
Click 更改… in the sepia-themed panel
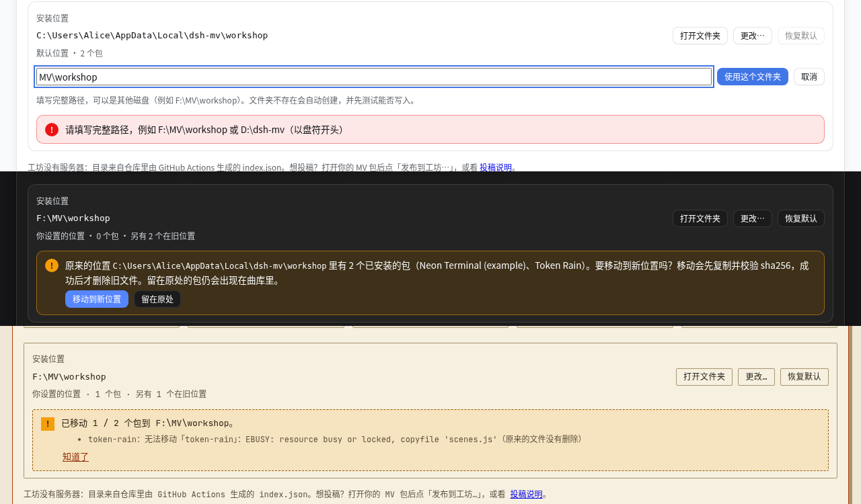click(x=756, y=377)
